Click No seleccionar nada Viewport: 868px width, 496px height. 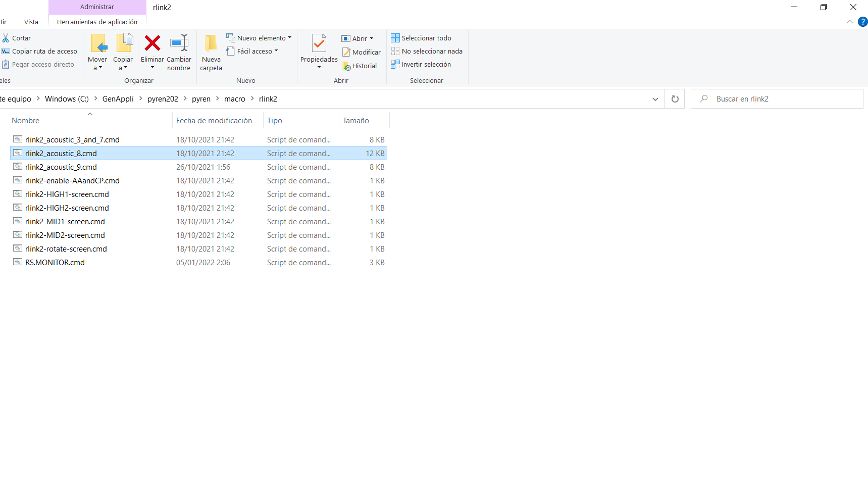point(427,51)
